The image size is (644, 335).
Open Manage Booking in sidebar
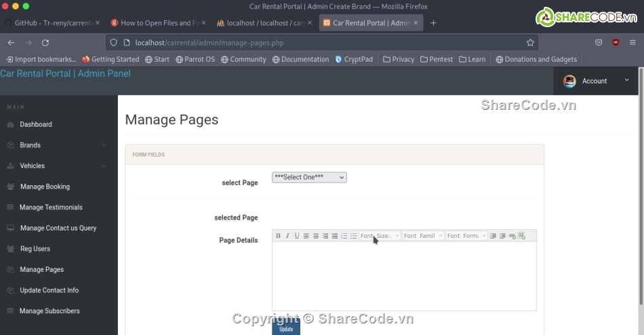pyautogui.click(x=45, y=186)
